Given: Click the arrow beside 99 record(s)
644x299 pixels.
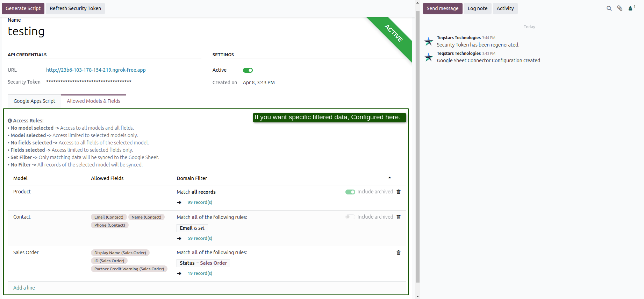Looking at the screenshot, I should pos(179,202).
